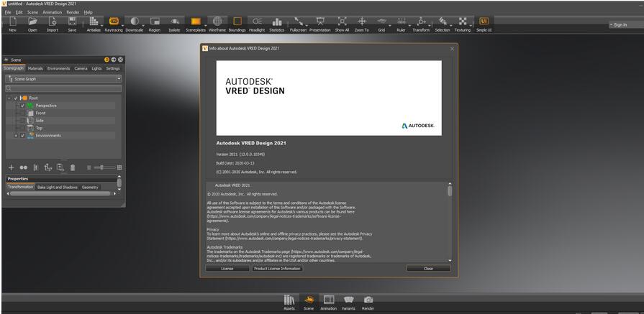Screen dimensions: 644x314
Task: Click the Zoom To toolbar icon
Action: pos(361,24)
